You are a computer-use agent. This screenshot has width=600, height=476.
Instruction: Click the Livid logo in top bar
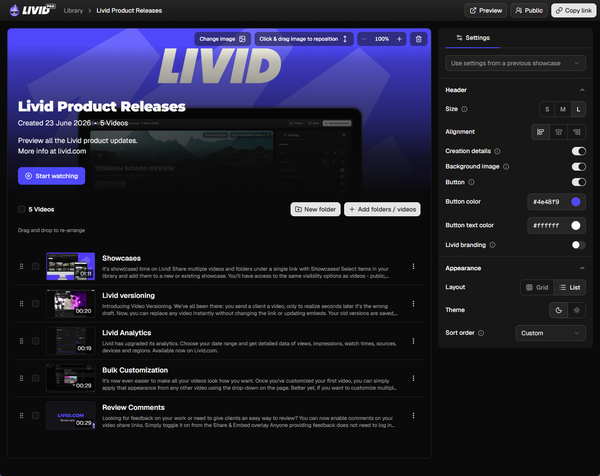(x=33, y=10)
